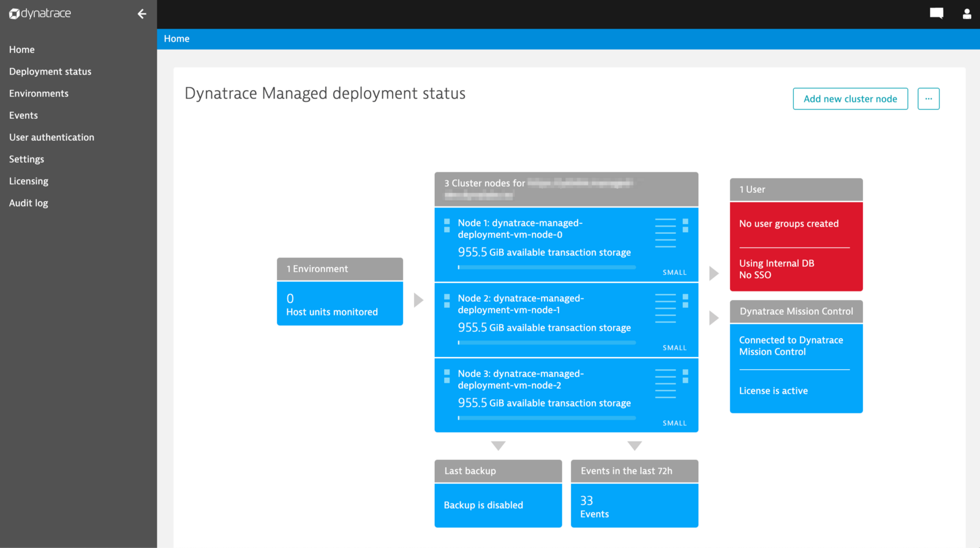
Task: Click Node 1 server lines icon
Action: (666, 233)
